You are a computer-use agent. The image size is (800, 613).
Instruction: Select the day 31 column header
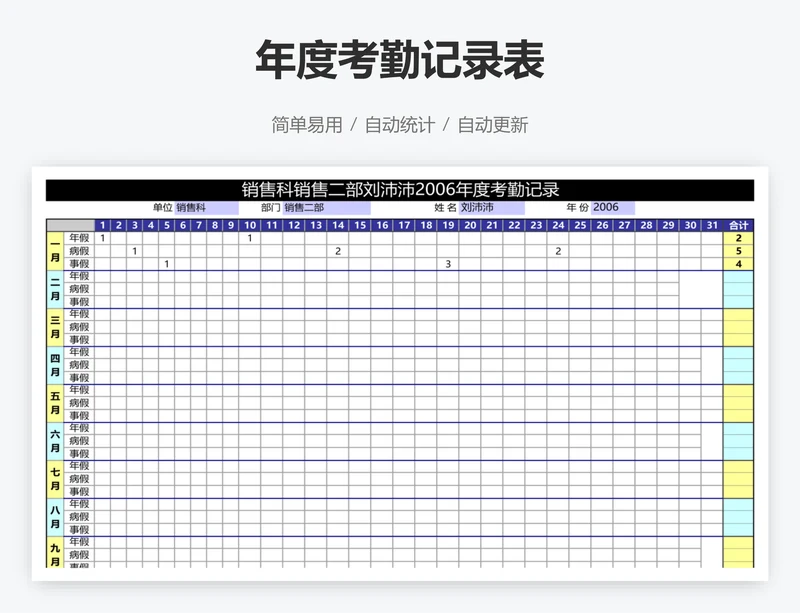tap(712, 225)
